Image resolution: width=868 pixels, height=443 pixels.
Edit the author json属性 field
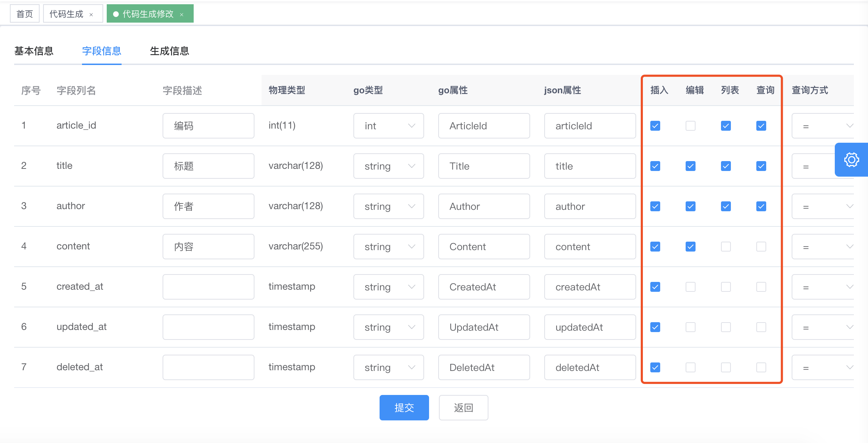click(x=590, y=206)
